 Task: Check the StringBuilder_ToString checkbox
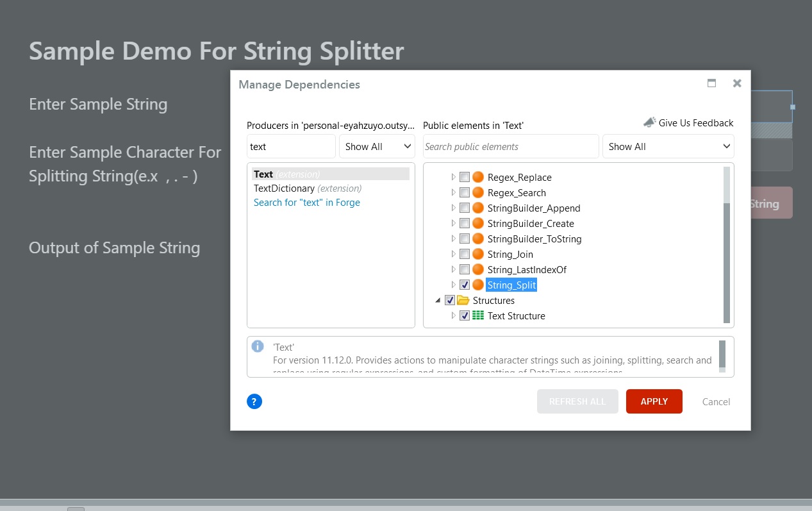pyautogui.click(x=465, y=239)
